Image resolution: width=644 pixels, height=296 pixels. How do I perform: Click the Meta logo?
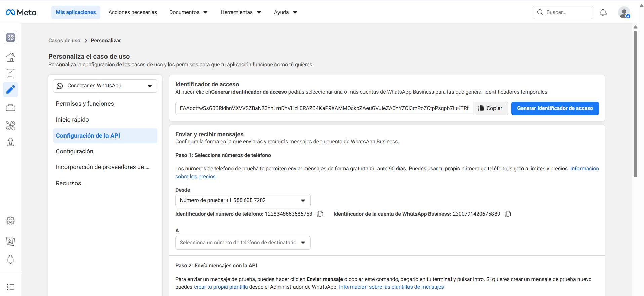click(21, 12)
